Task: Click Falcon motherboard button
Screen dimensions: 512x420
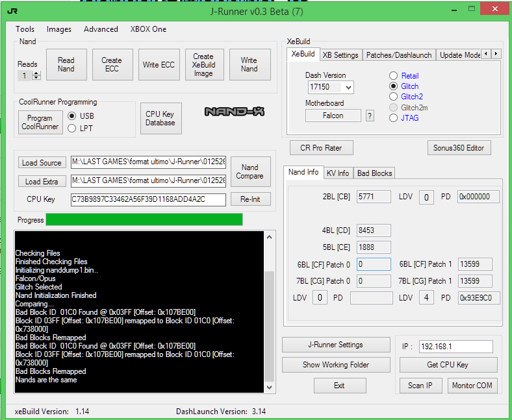Action: tap(333, 116)
